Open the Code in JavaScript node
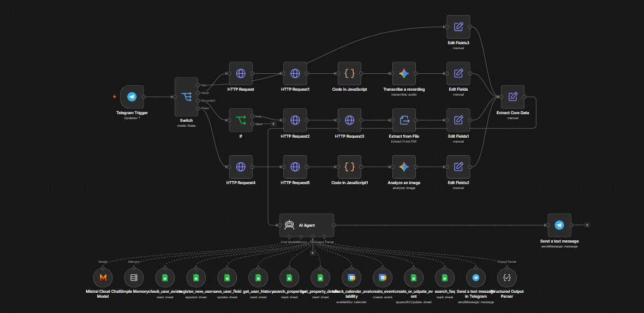644x313 pixels. click(349, 74)
